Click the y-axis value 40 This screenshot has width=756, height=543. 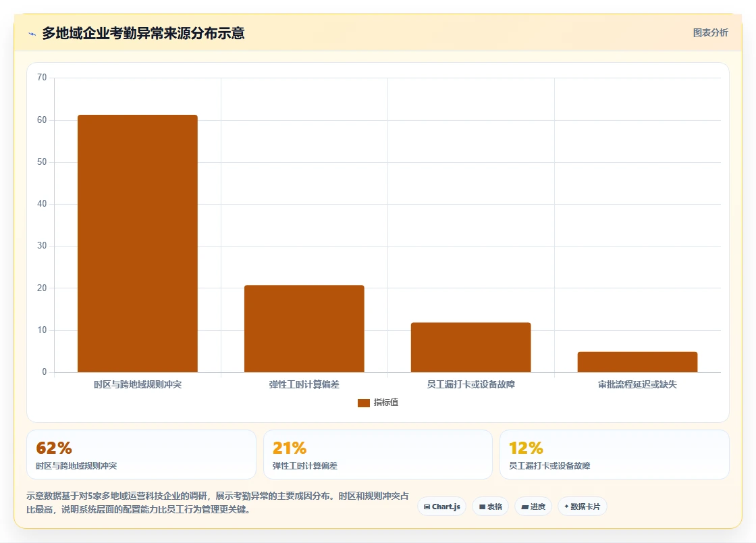(x=42, y=204)
